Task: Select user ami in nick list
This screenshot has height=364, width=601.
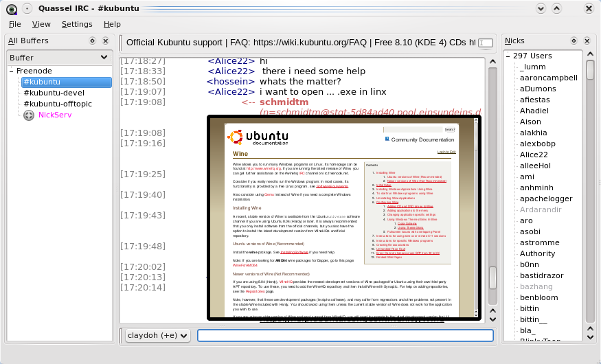Action: [527, 177]
